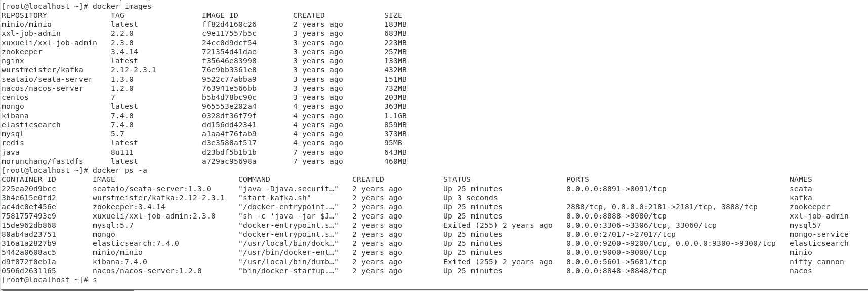
Task: Click the SIZE column header
Action: tap(393, 15)
